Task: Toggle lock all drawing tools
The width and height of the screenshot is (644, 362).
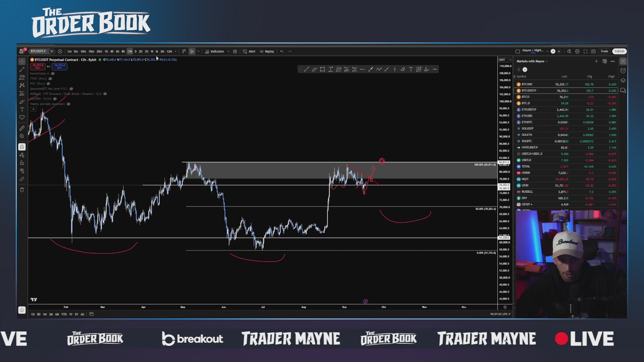Action: [x=22, y=163]
